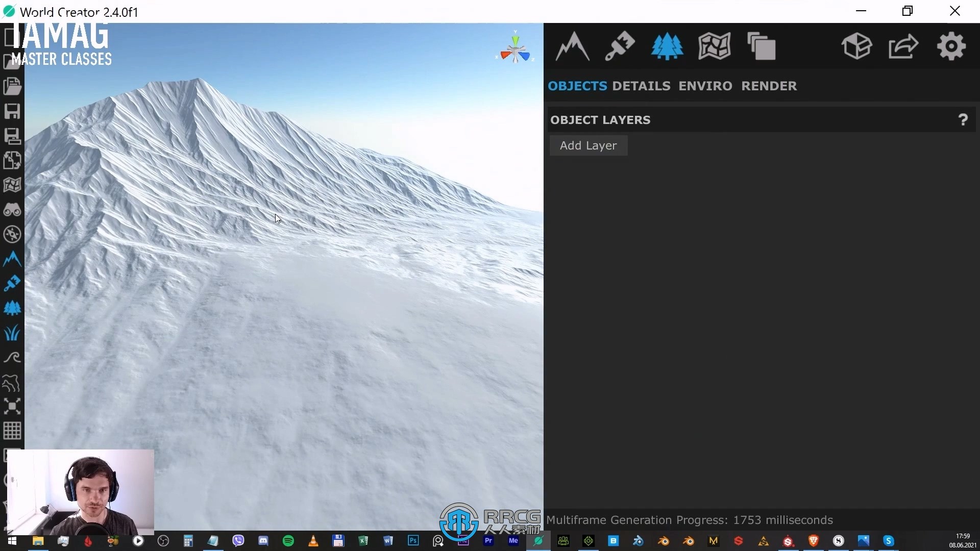The height and width of the screenshot is (551, 980).
Task: Open Word from the taskbar
Action: point(388,541)
